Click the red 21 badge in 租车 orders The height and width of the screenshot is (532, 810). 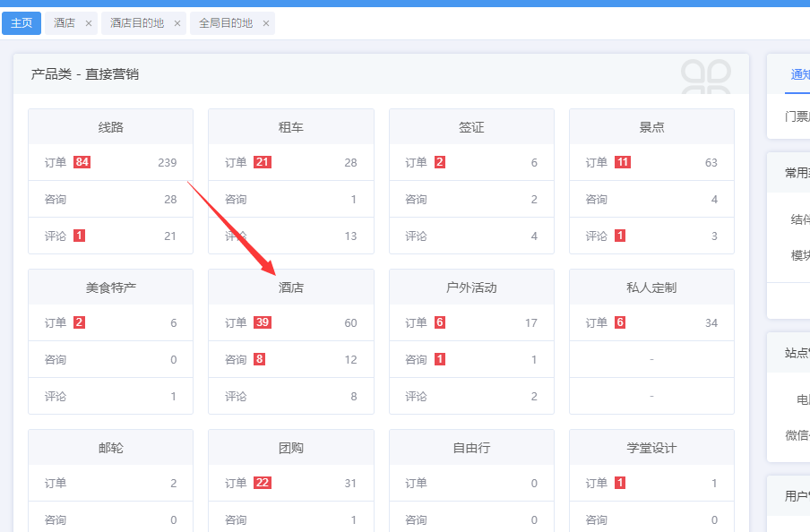pos(263,162)
